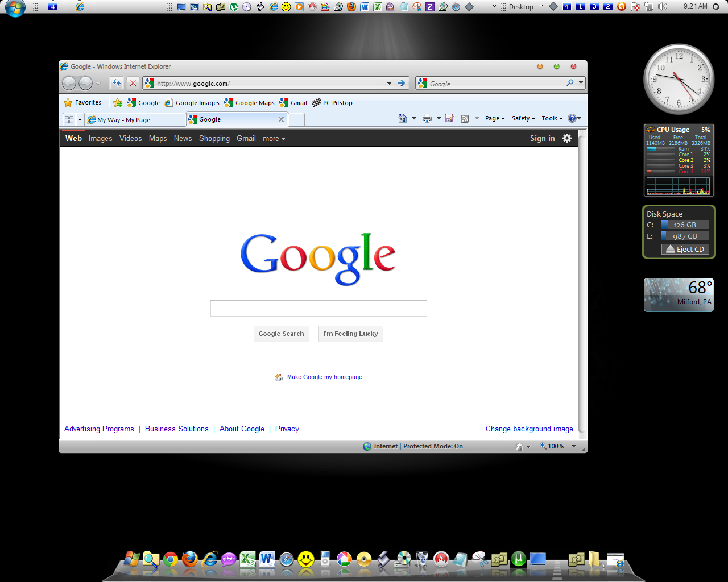Click the IE Help question mark icon
728x582 pixels.
click(x=572, y=118)
